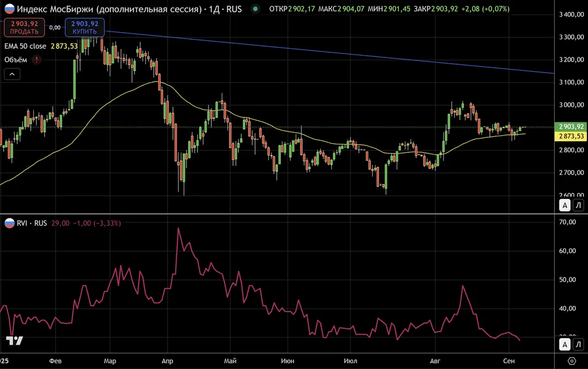Click the TradingView logo

pyautogui.click(x=14, y=340)
